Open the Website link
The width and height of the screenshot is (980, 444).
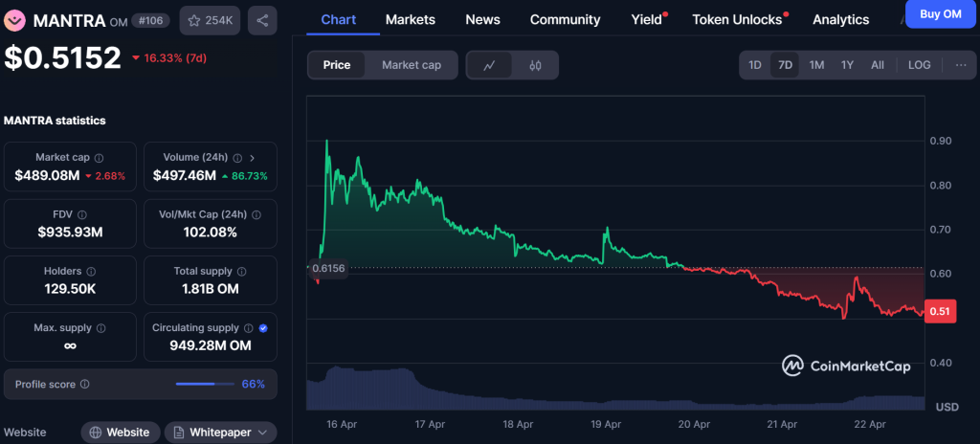coord(119,433)
